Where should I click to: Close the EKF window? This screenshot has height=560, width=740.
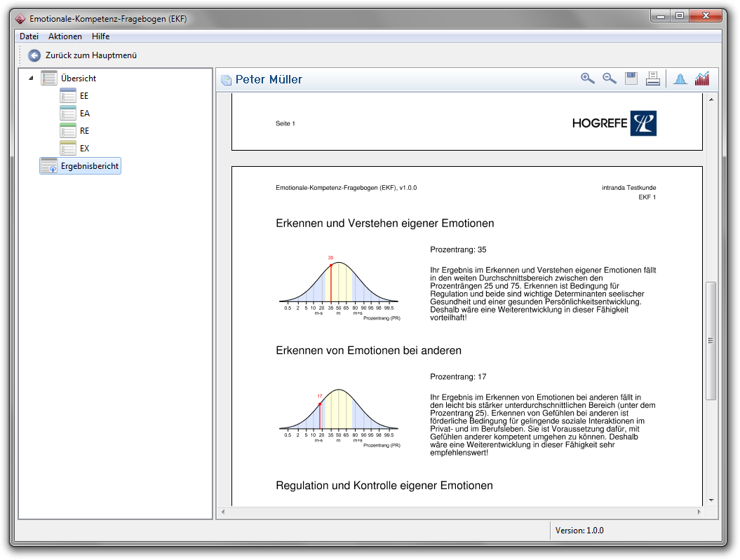[x=706, y=16]
